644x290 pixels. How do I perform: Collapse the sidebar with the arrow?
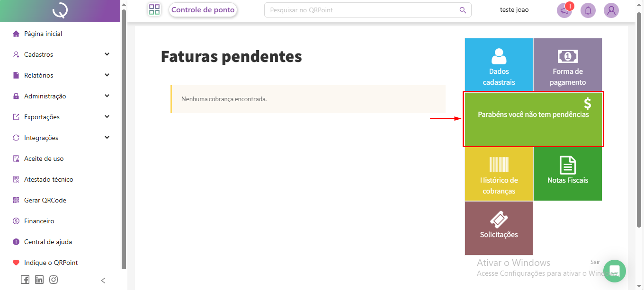click(x=103, y=281)
